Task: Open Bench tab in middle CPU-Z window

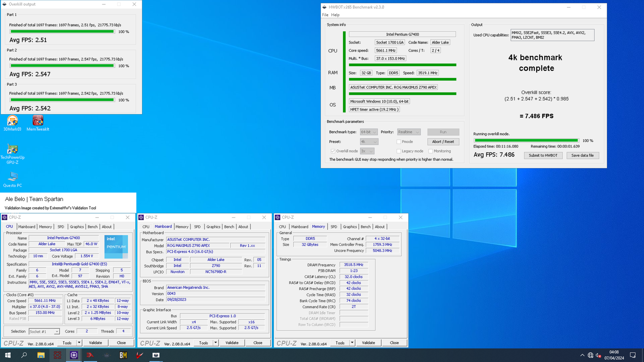Action: coord(229,227)
